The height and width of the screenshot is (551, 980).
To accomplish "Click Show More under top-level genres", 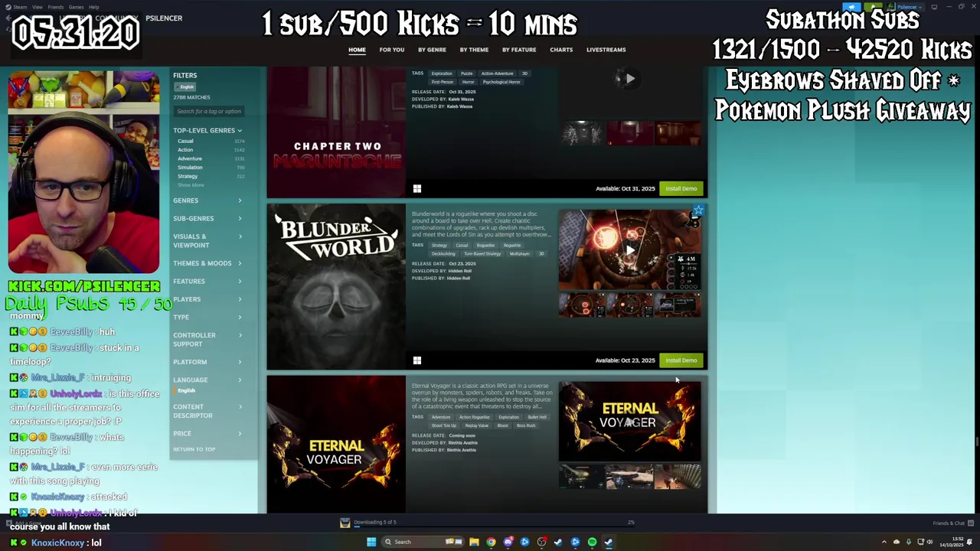I will pyautogui.click(x=191, y=185).
